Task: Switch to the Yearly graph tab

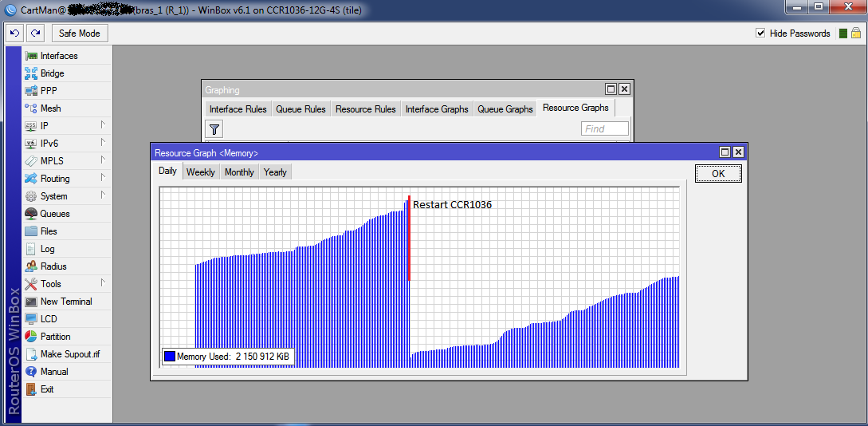Action: [275, 172]
